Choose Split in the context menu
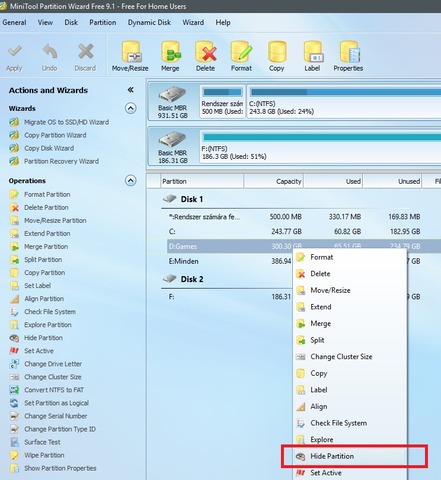This screenshot has height=480, width=441. [x=350, y=340]
